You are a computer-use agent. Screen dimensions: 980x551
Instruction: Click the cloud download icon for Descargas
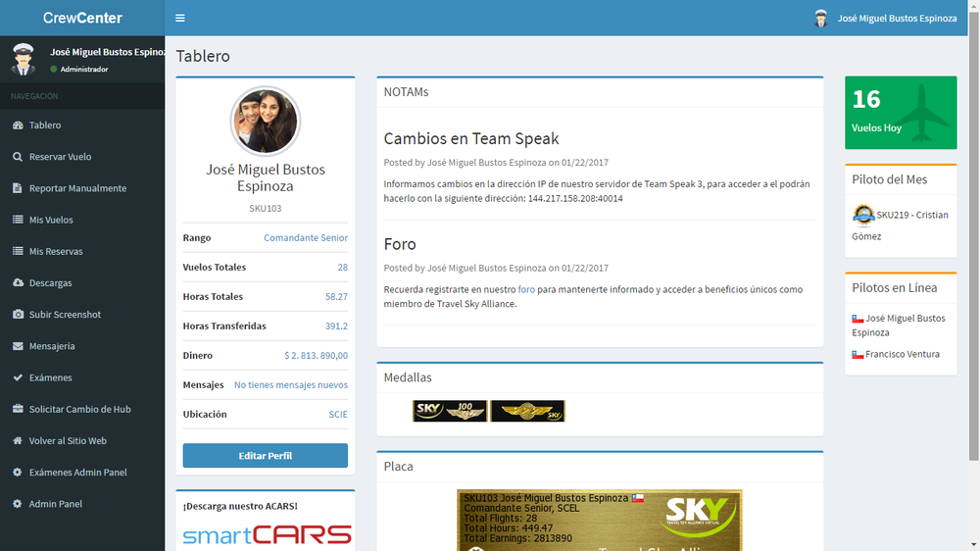point(18,283)
